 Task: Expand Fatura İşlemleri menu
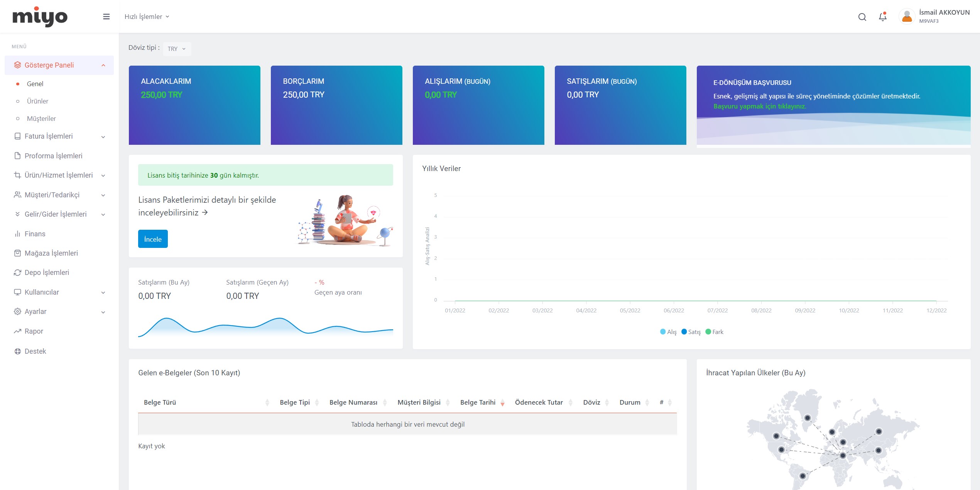click(x=59, y=136)
